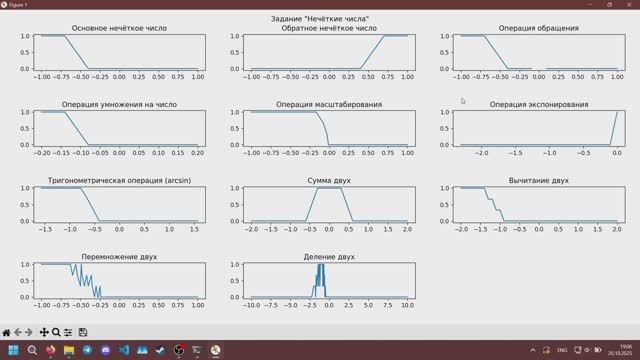Click the 'Перемножение двух' plot

[x=120, y=281]
